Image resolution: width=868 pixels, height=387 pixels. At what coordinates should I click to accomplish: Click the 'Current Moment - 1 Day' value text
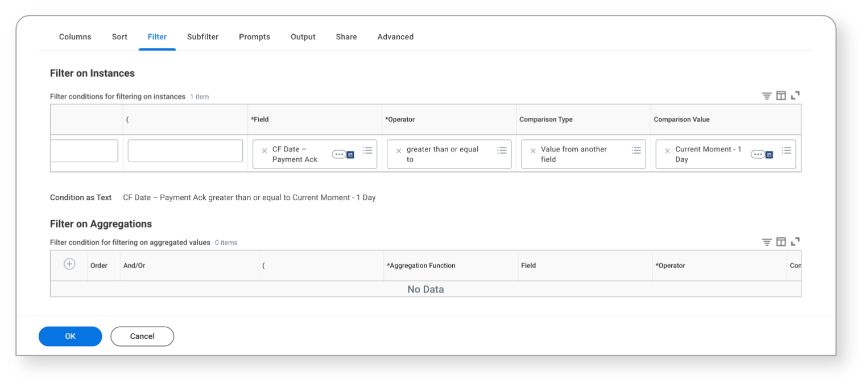click(x=708, y=154)
